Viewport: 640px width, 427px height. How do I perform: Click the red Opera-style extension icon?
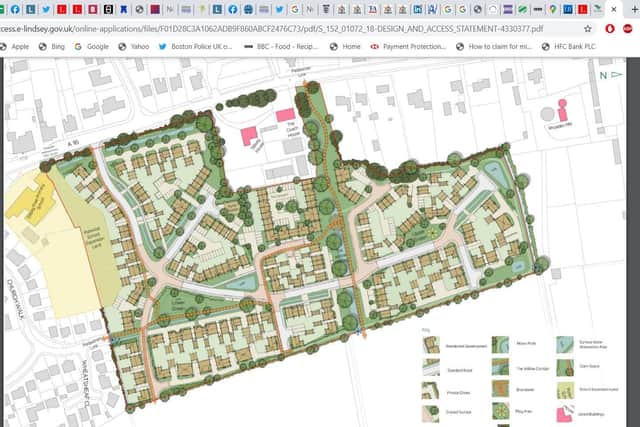(610, 29)
